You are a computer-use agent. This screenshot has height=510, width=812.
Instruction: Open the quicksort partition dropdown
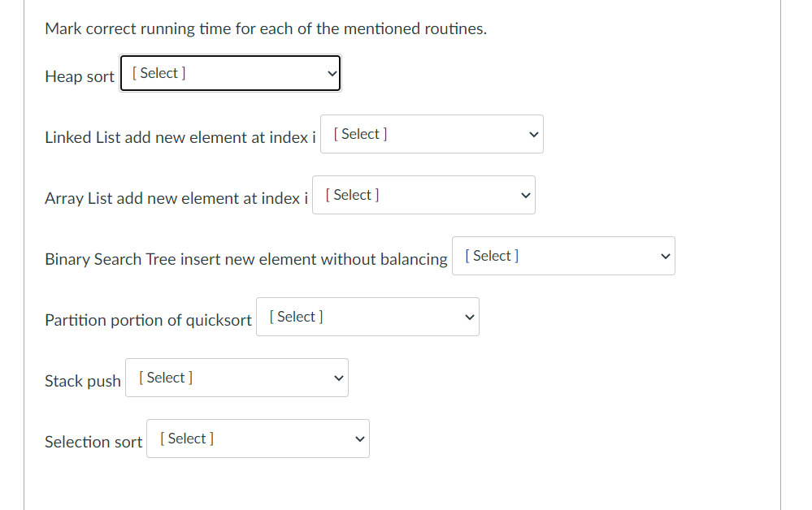pos(367,317)
